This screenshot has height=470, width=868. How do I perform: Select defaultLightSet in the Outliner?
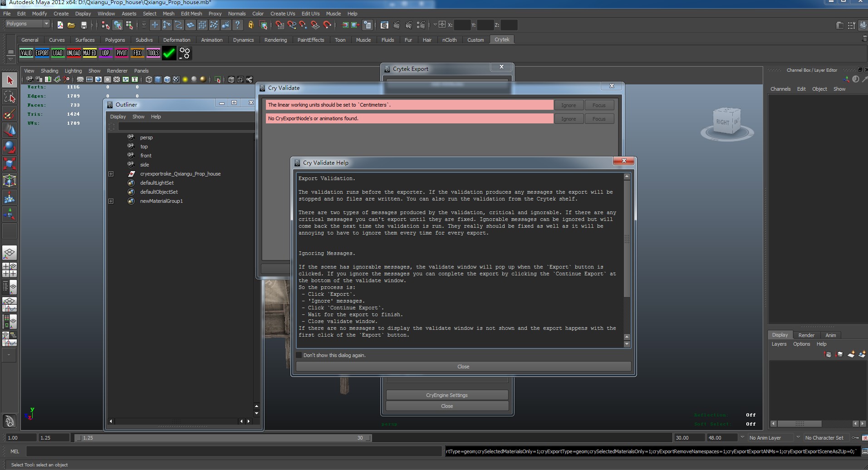pos(157,183)
